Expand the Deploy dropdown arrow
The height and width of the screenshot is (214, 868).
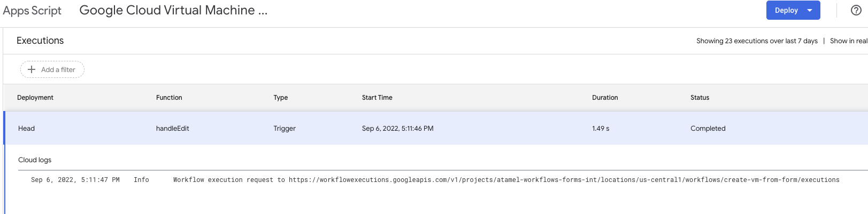tap(810, 10)
